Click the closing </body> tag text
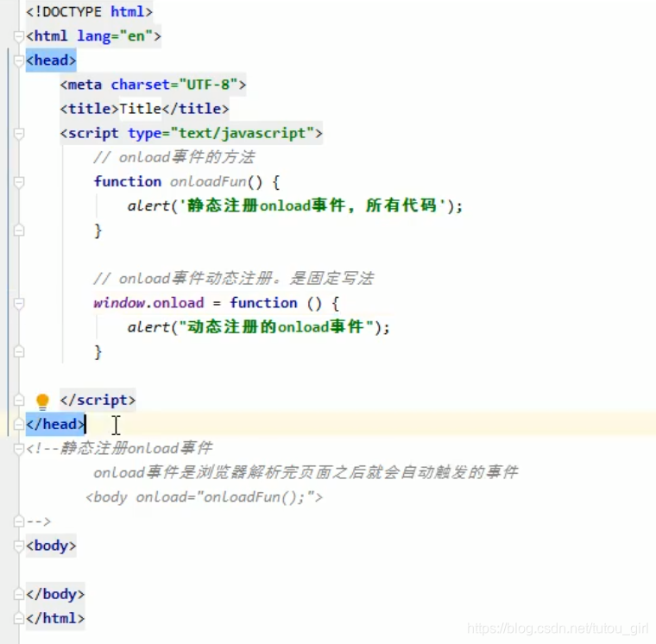The width and height of the screenshot is (656, 644). 55,594
